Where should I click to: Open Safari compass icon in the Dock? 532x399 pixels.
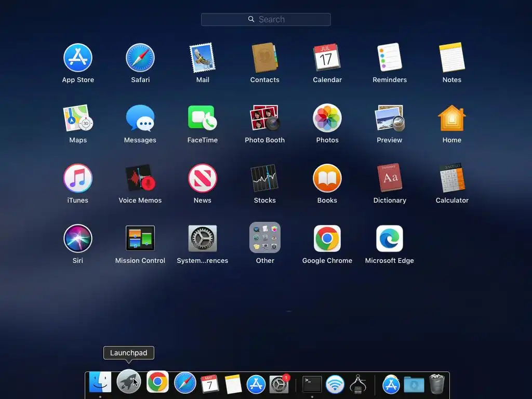pyautogui.click(x=185, y=383)
